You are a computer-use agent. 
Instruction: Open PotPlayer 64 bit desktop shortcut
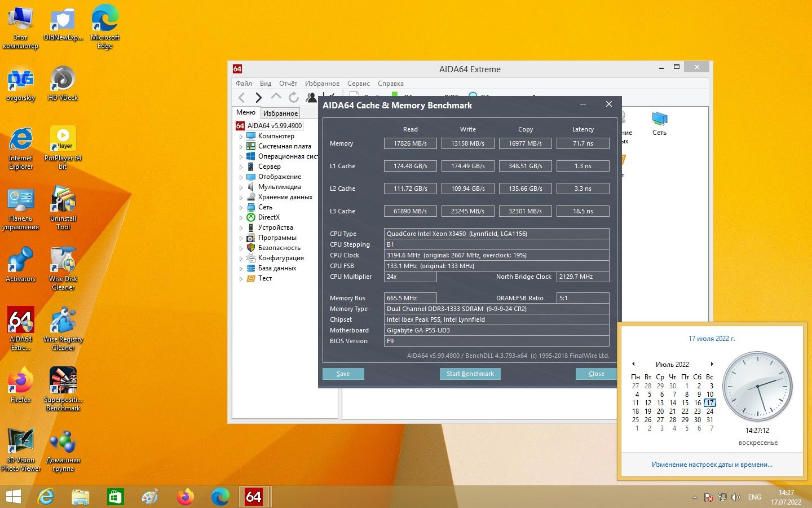63,147
